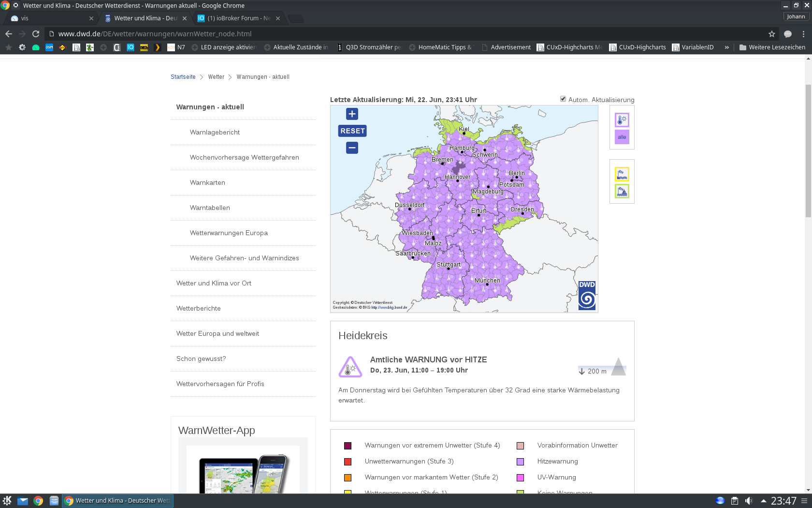Viewport: 812px width, 508px height.
Task: Click the DWD logo on the map
Action: click(x=587, y=295)
